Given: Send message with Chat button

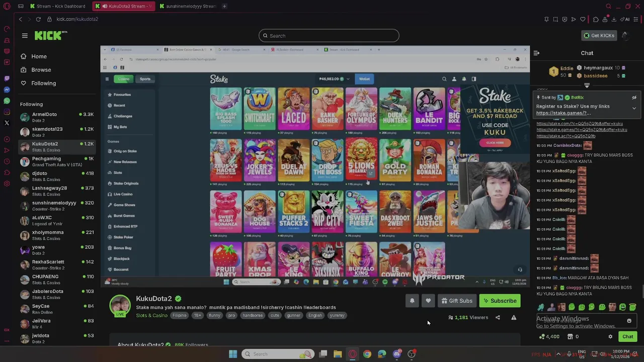Looking at the screenshot, I should pos(628,337).
